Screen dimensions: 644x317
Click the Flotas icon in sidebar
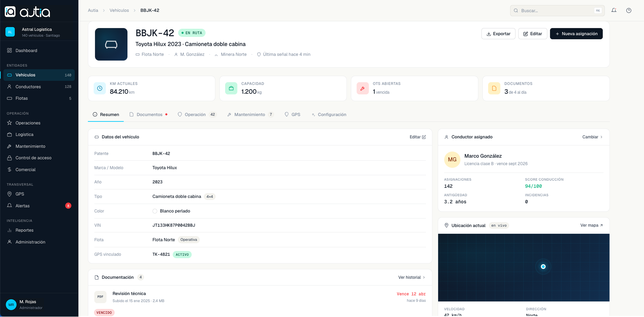pos(9,98)
